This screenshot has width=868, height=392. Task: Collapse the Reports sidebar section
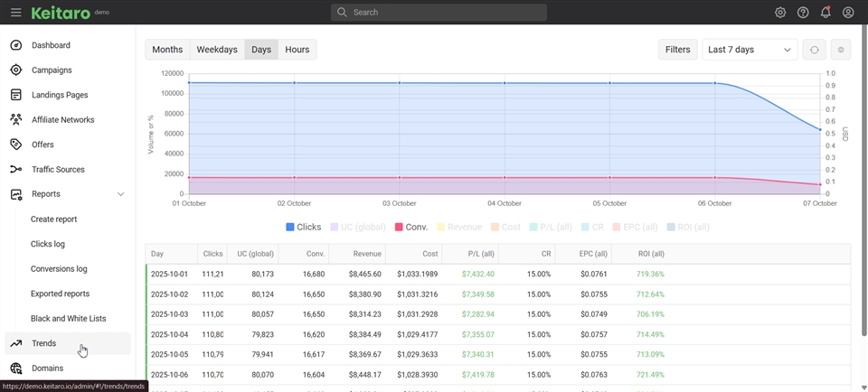pyautogui.click(x=120, y=194)
